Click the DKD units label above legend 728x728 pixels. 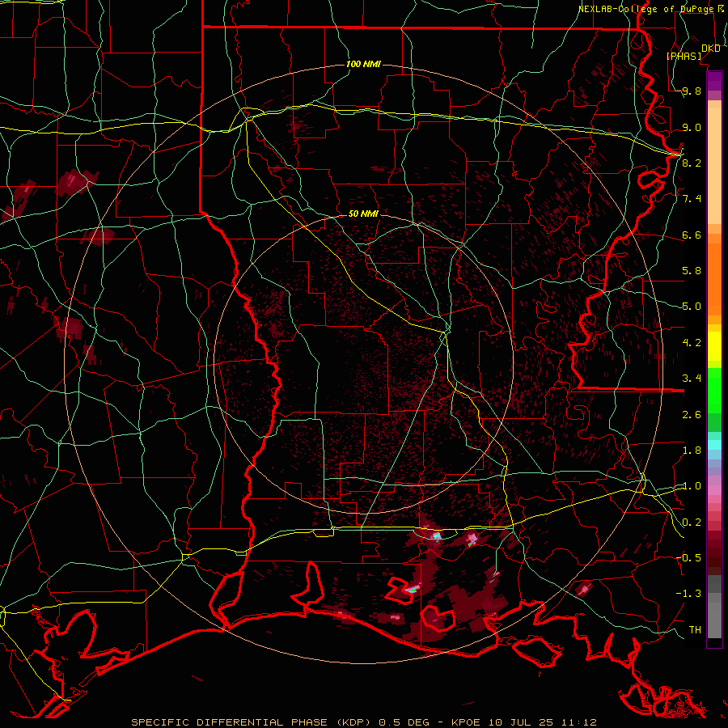click(711, 49)
